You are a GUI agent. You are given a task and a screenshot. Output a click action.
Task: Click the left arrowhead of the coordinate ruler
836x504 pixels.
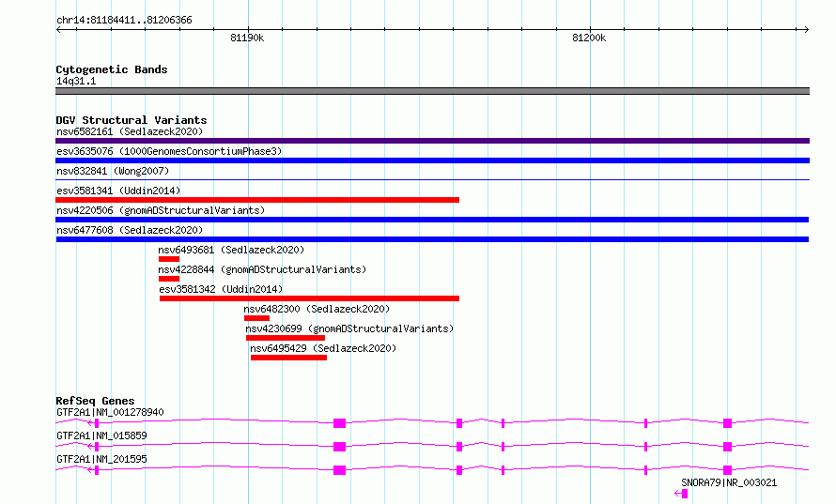pyautogui.click(x=58, y=29)
